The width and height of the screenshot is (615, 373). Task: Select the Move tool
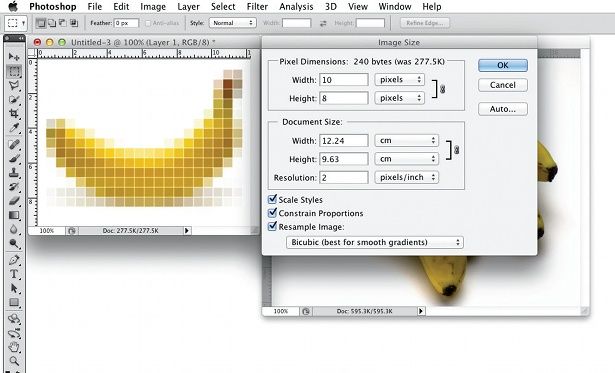pos(14,57)
